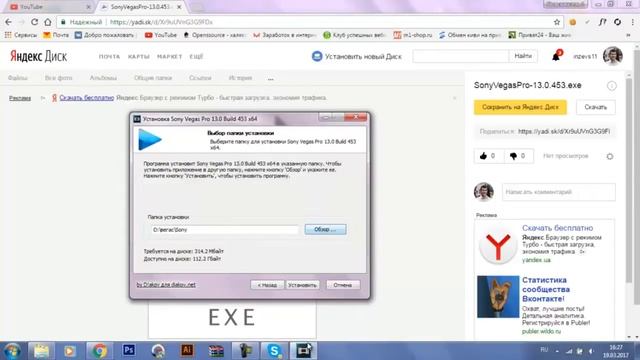Click the dog image ad thumbnail
Screen dimensions: 640x360
click(x=498, y=297)
